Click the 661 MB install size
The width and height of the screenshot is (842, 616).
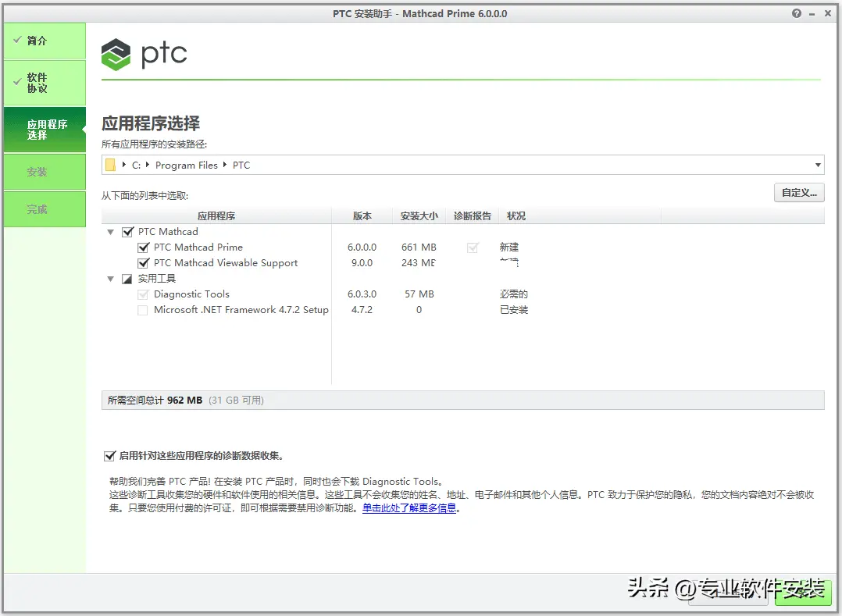point(419,247)
